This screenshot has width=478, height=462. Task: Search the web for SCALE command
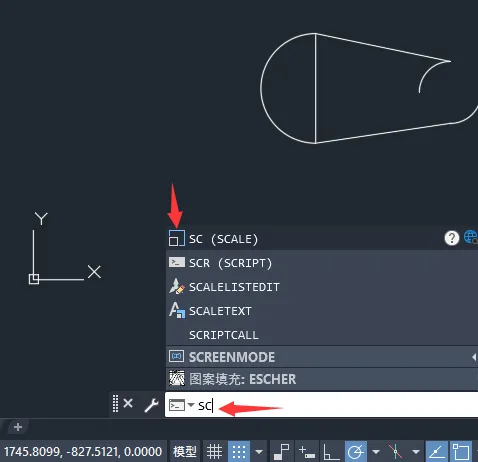[471, 237]
